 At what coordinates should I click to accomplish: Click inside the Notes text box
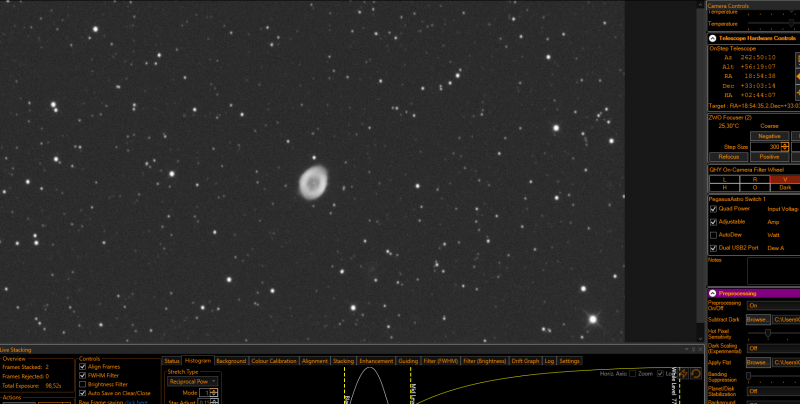(773, 271)
